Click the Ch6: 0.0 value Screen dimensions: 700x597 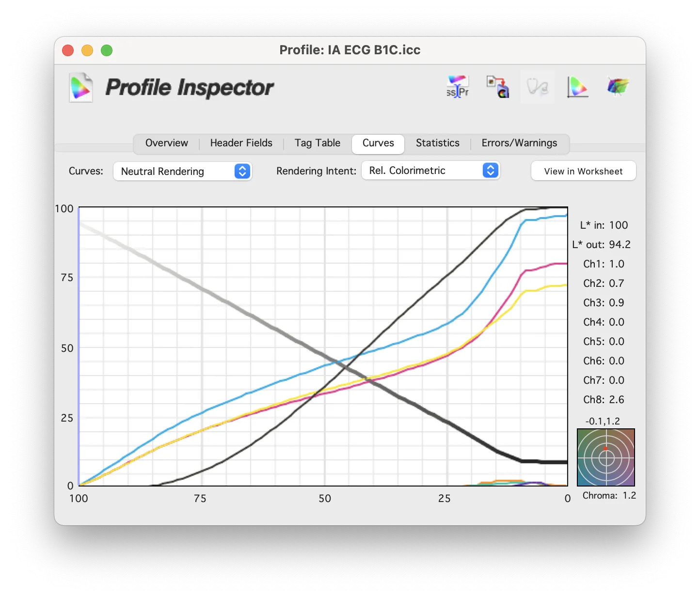tap(604, 361)
